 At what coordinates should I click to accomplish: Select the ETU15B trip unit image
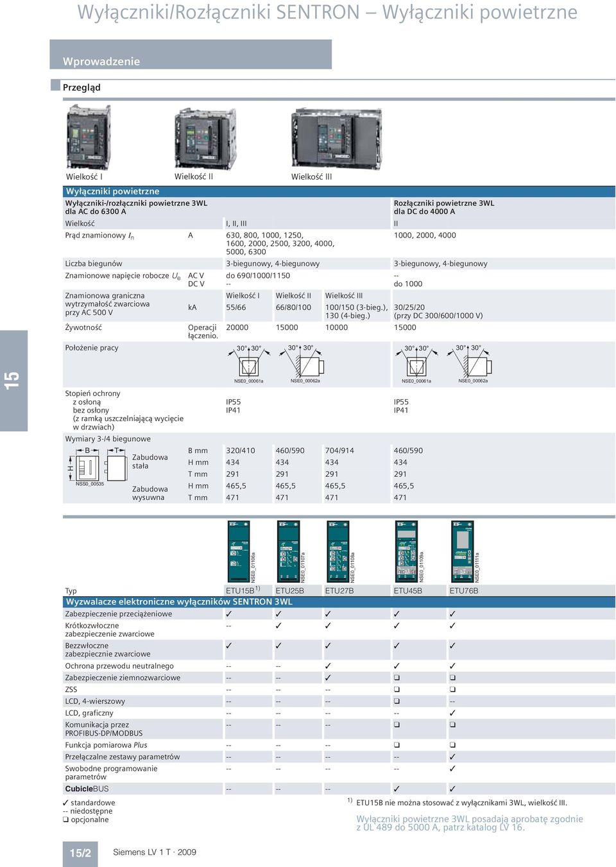(239, 551)
